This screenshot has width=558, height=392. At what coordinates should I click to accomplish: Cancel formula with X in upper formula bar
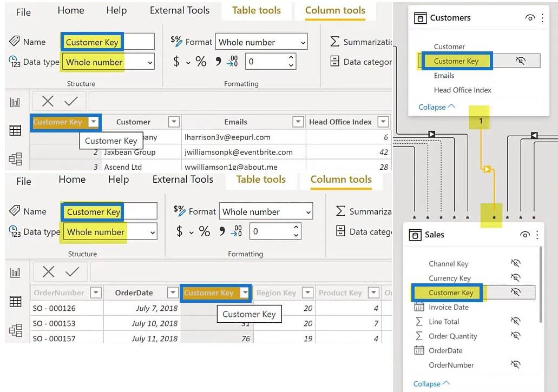pyautogui.click(x=48, y=101)
